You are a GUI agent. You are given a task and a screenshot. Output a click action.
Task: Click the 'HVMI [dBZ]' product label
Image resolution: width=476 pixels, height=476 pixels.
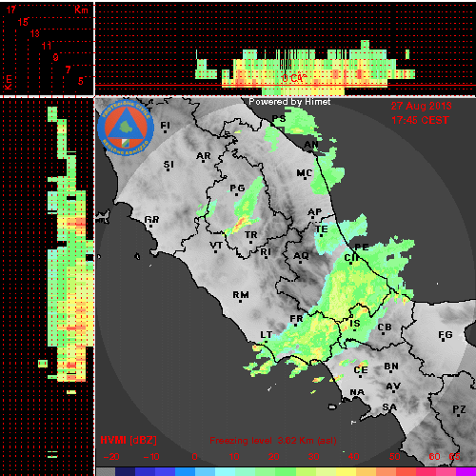[129, 440]
